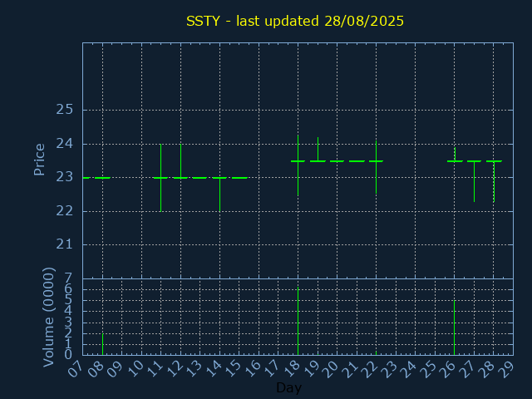This screenshot has width=532, height=399.
Task: Click day tick label 13
Action: (x=194, y=368)
